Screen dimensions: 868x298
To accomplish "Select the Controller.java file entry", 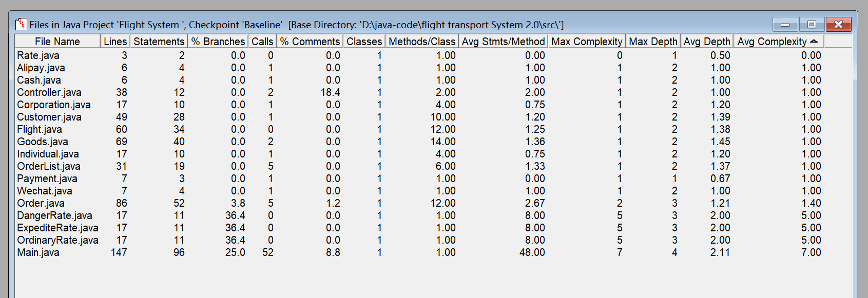I will click(49, 92).
